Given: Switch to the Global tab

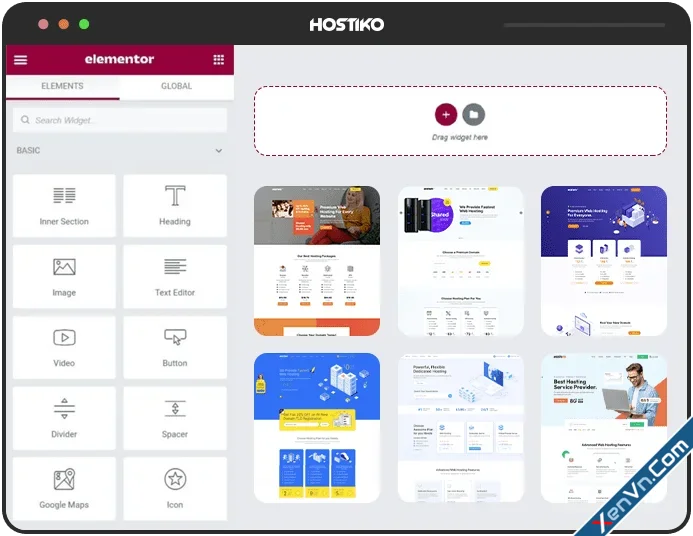Looking at the screenshot, I should [x=176, y=86].
